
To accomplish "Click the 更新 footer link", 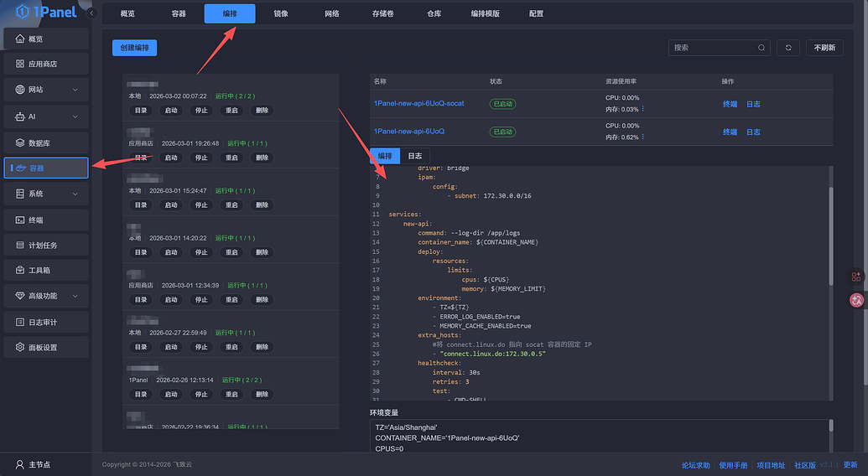I will click(851, 465).
